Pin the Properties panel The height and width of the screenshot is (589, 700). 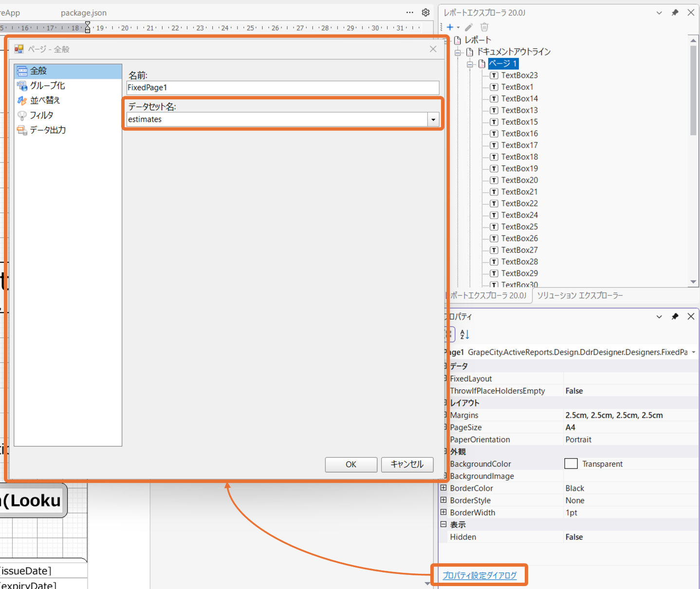coord(675,316)
